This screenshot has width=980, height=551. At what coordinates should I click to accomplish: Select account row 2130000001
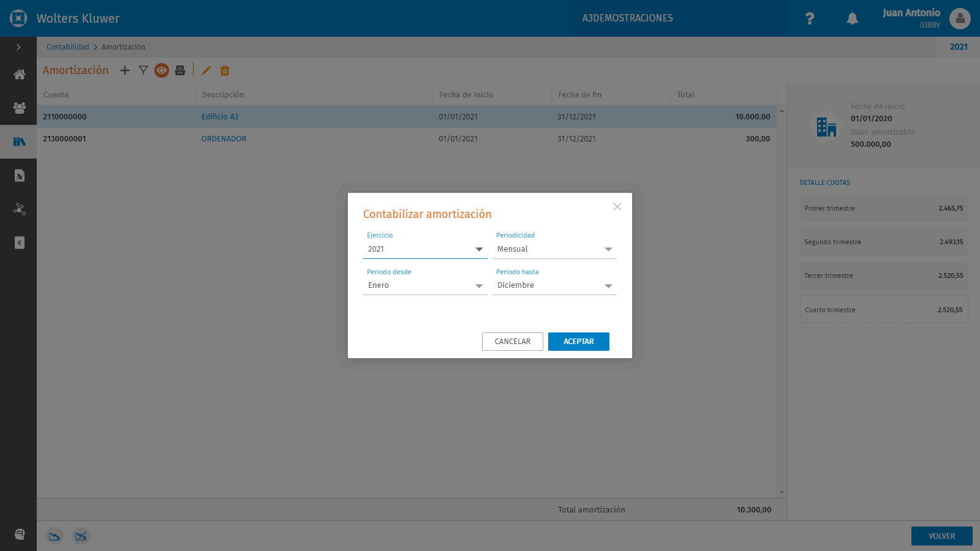pos(407,139)
